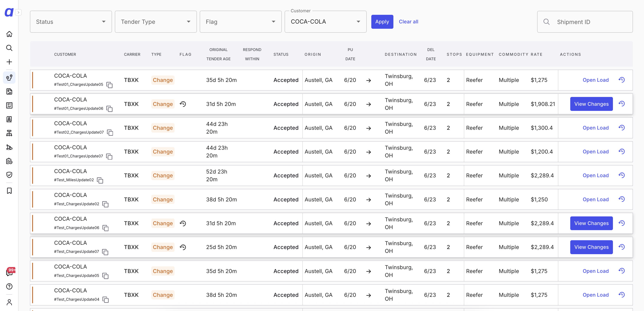Open the sidebar bookmark icon
Viewport: 644px width, 311px height.
pyautogui.click(x=9, y=191)
